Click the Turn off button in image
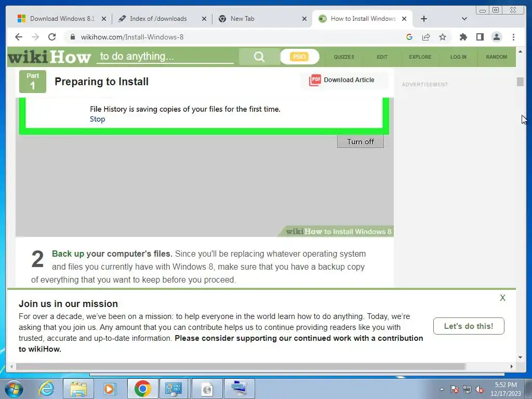This screenshot has width=532, height=399. pos(361,141)
